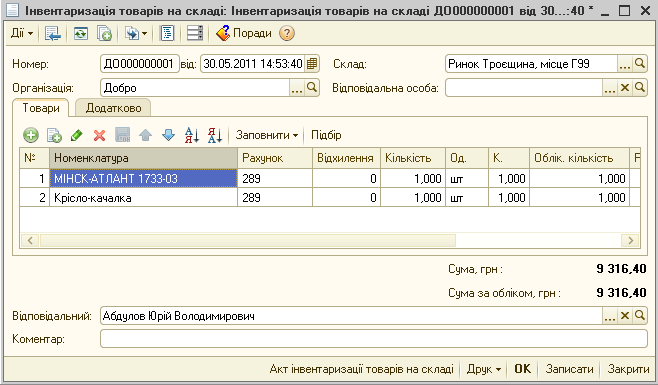Click Акт інвентаризації товарів на складі
The image size is (658, 385).
[x=361, y=369]
